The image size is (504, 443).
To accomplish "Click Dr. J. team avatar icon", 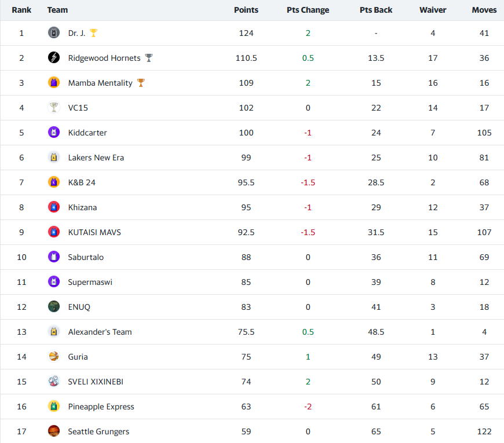I will 54,33.
